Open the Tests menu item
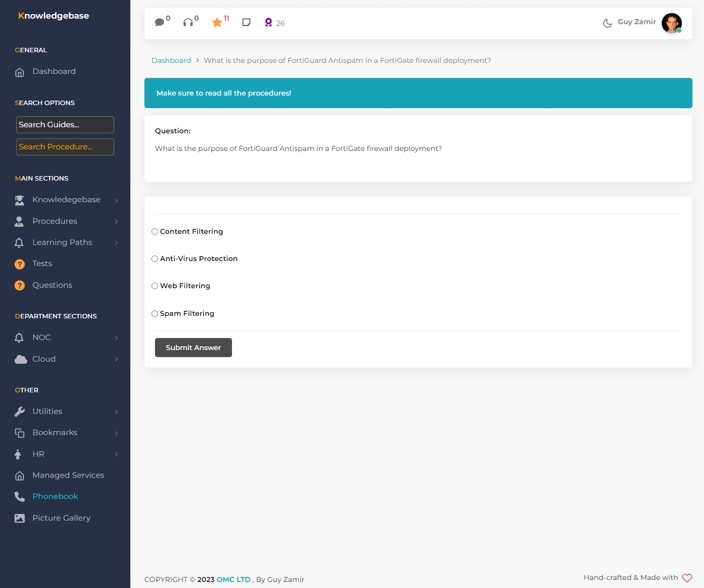This screenshot has width=704, height=588. pos(42,264)
